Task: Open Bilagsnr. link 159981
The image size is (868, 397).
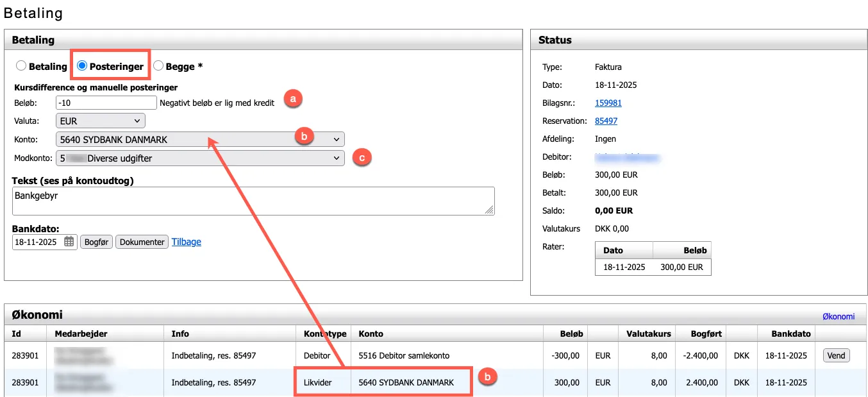Action: (608, 103)
